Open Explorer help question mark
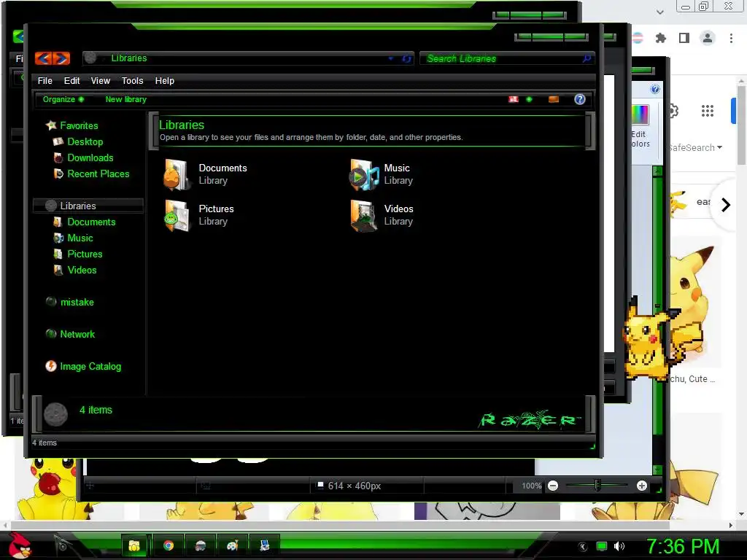Viewport: 747px width, 560px height. pyautogui.click(x=579, y=99)
